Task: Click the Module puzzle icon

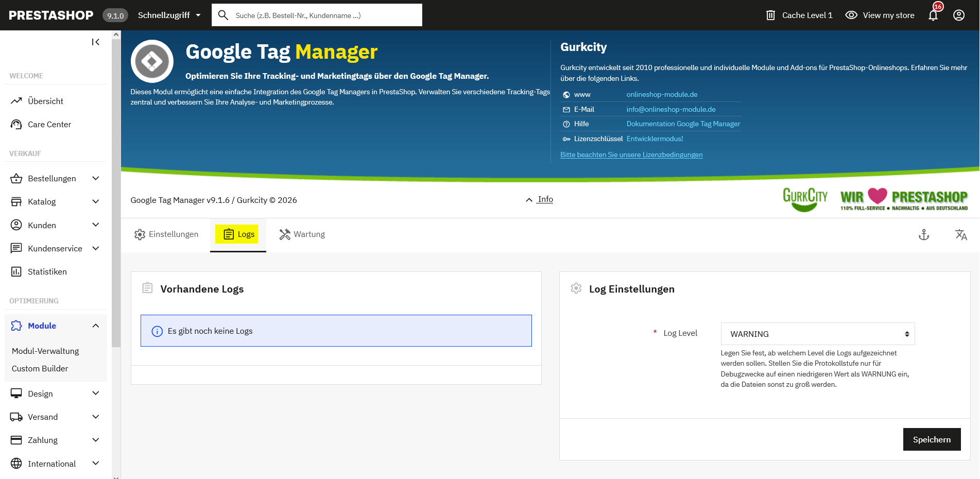Action: [16, 326]
